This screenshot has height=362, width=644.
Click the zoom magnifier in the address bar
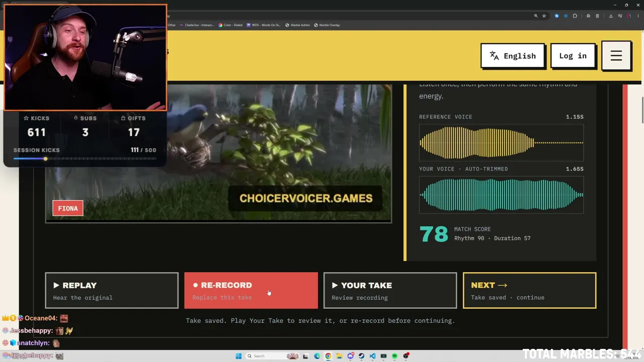pos(536,16)
